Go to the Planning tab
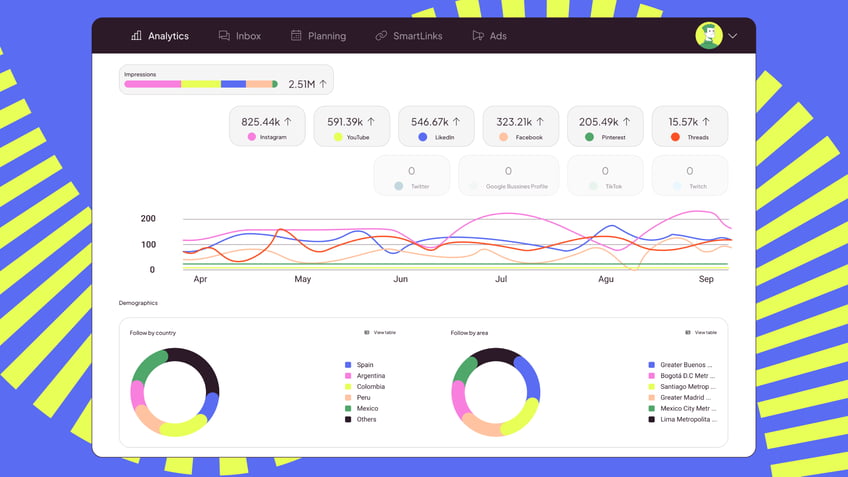848x477 pixels. coord(318,36)
